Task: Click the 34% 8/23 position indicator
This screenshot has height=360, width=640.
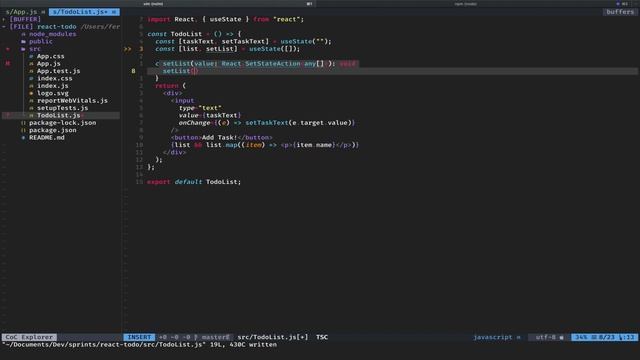Action: click(x=604, y=337)
